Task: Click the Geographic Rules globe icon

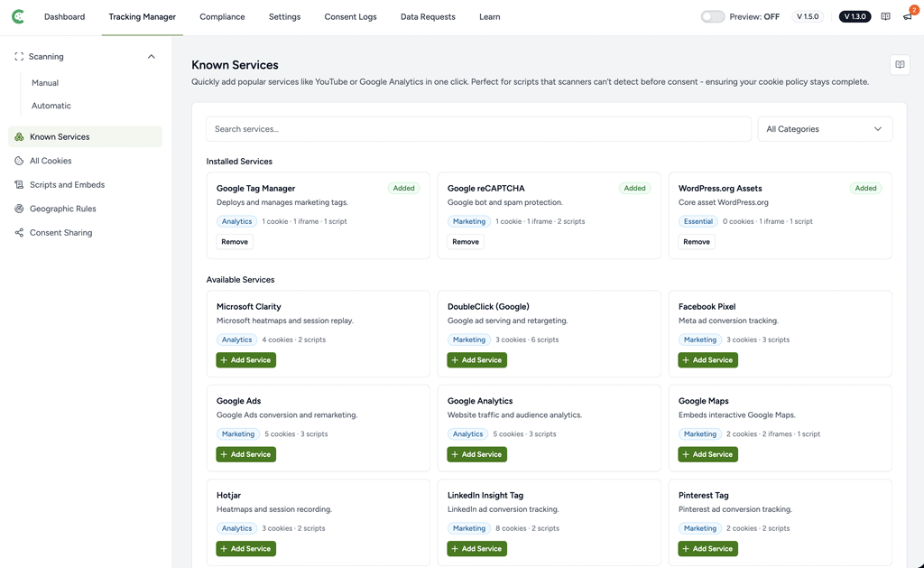Action: pos(19,209)
